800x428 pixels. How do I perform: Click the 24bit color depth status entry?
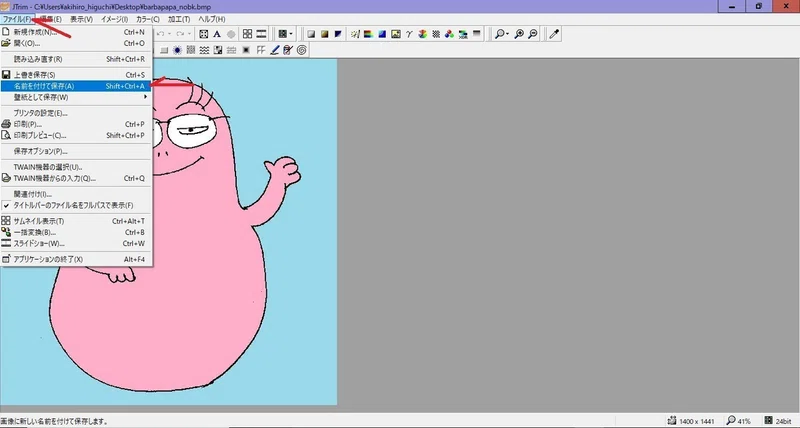click(778, 421)
